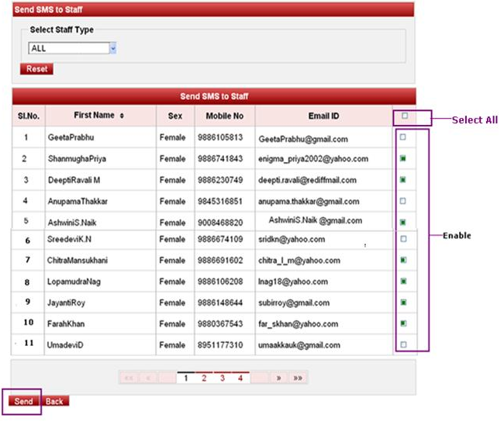Open page 4 of staff list
504x422 pixels.
240,378
